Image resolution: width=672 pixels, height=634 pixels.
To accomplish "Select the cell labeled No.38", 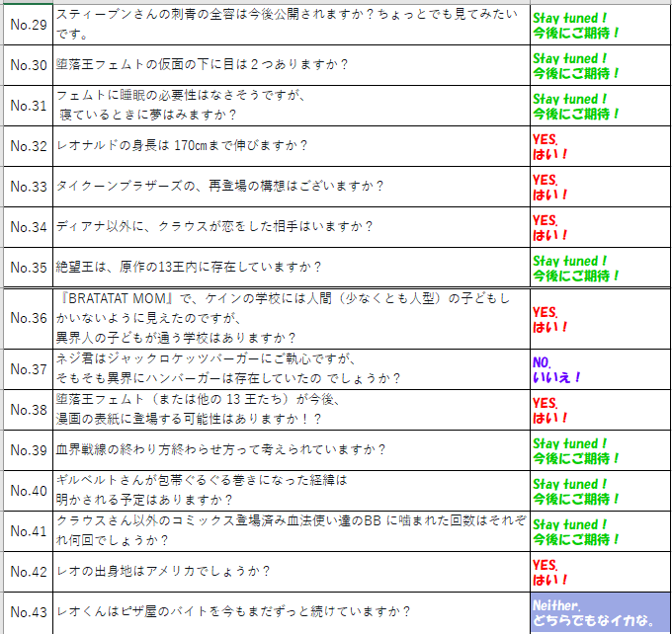I will coord(29,410).
